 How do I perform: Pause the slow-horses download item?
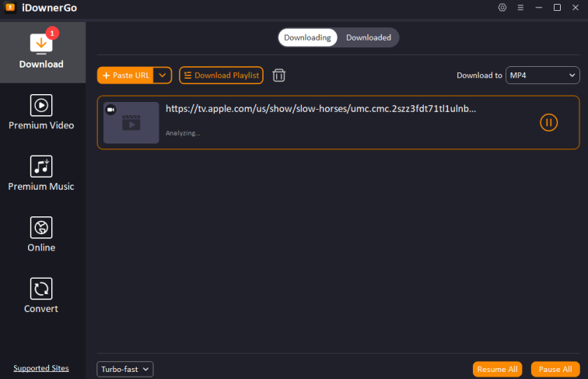(x=548, y=122)
